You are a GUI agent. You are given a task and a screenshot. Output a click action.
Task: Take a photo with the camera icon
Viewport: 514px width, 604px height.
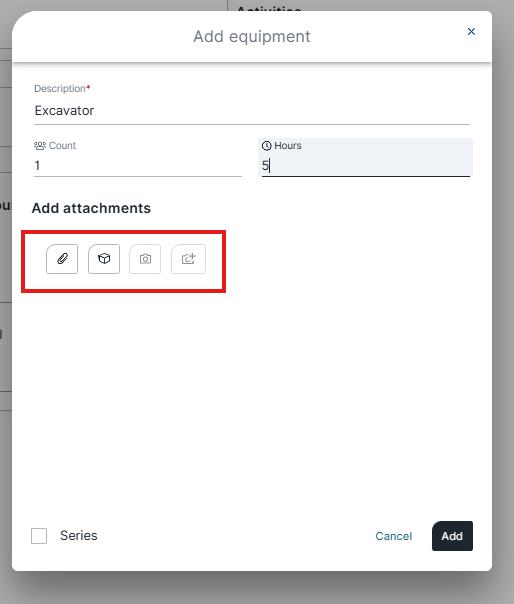(145, 259)
